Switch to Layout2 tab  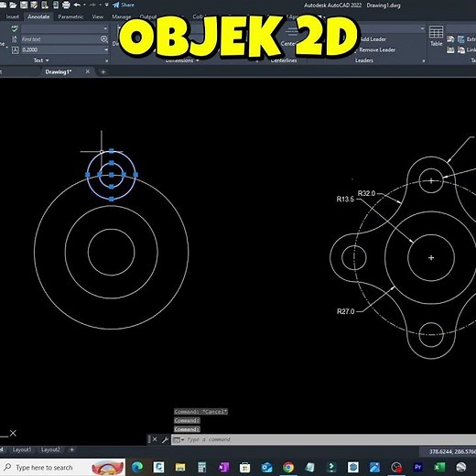click(50, 449)
